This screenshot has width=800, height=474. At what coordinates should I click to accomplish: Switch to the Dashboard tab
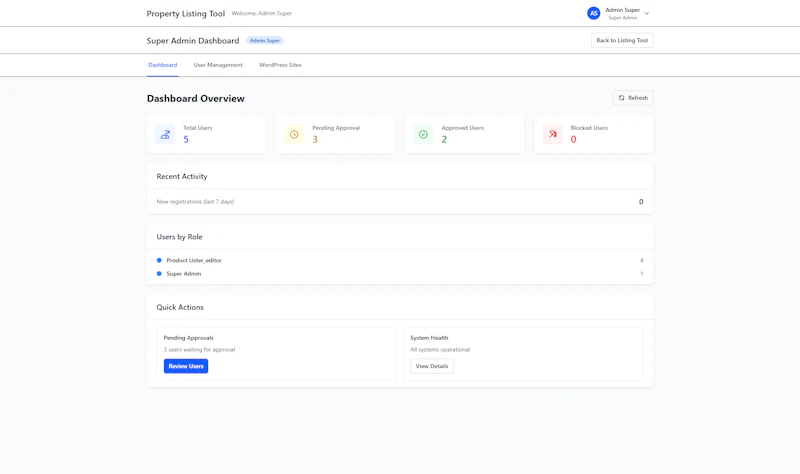(x=163, y=65)
